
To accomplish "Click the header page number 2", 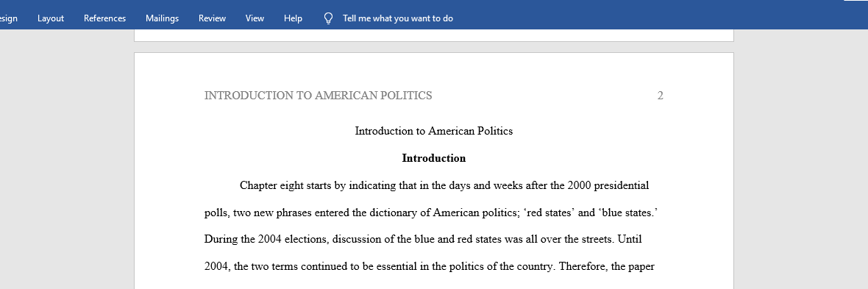I will coord(660,96).
